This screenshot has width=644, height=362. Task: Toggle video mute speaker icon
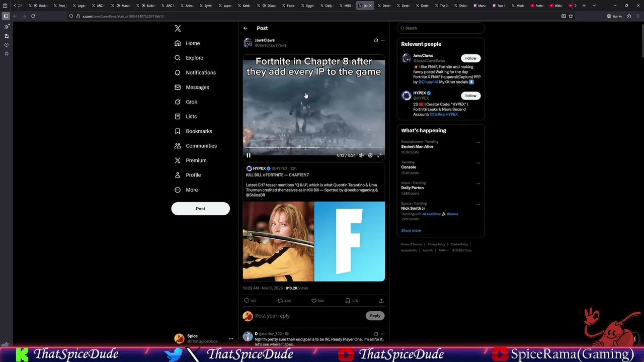(361, 155)
